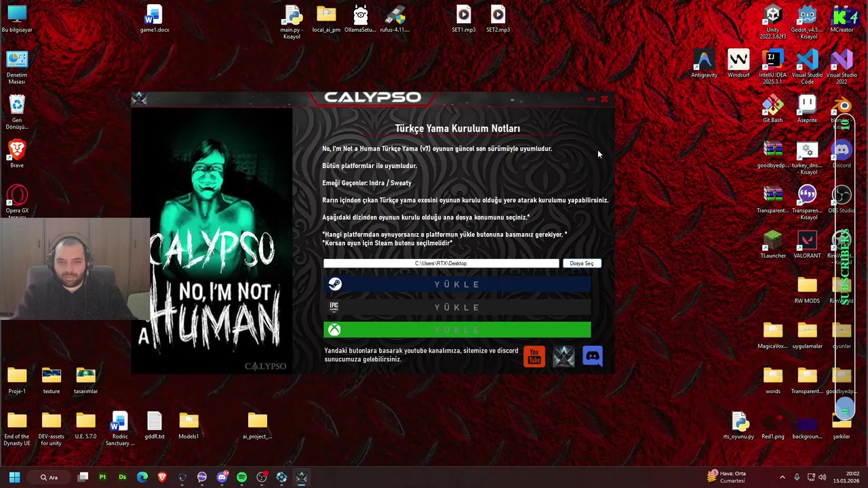Select the texture folder on desktop

click(x=52, y=381)
